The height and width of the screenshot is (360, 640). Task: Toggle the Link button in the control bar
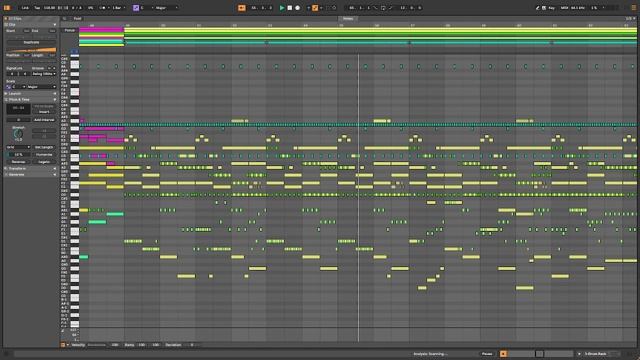point(25,8)
